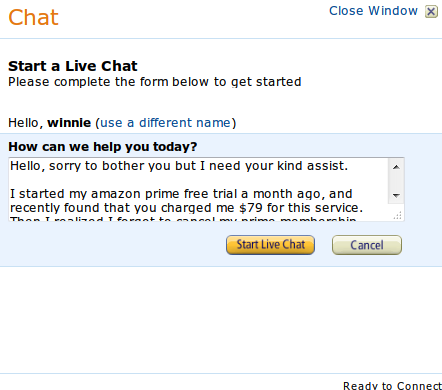
Task: Start the live chat session
Action: coord(270,245)
